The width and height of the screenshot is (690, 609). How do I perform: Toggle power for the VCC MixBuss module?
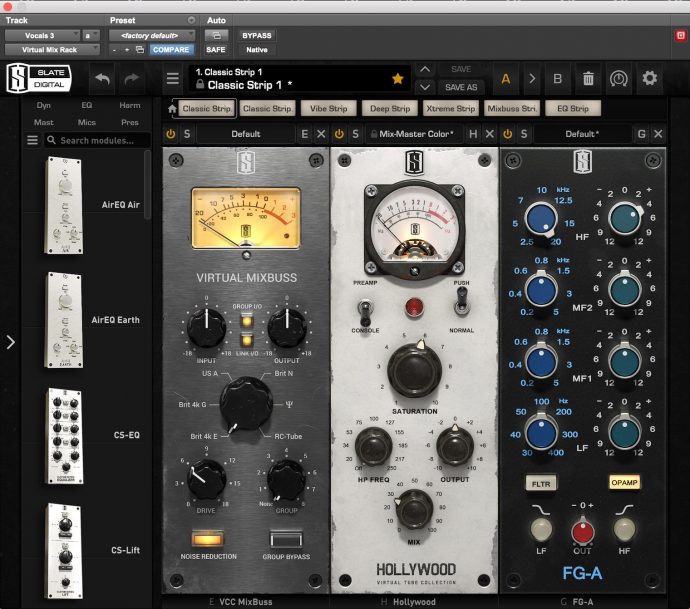pyautogui.click(x=170, y=134)
